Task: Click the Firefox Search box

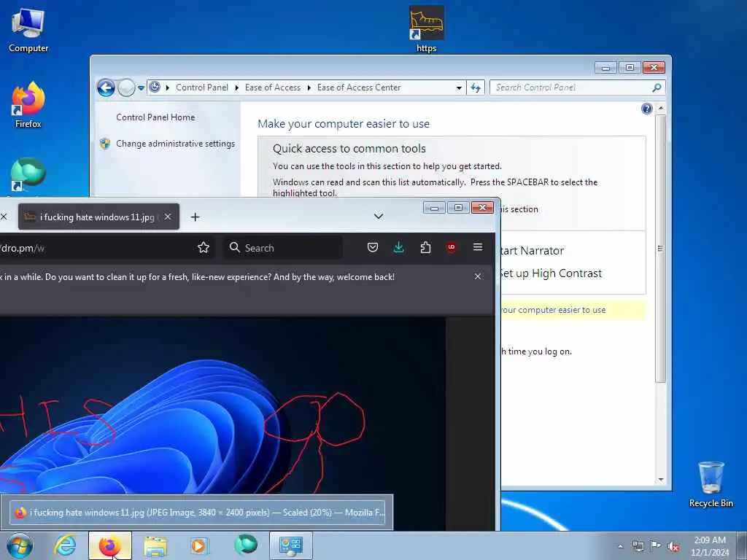Action: click(x=282, y=248)
